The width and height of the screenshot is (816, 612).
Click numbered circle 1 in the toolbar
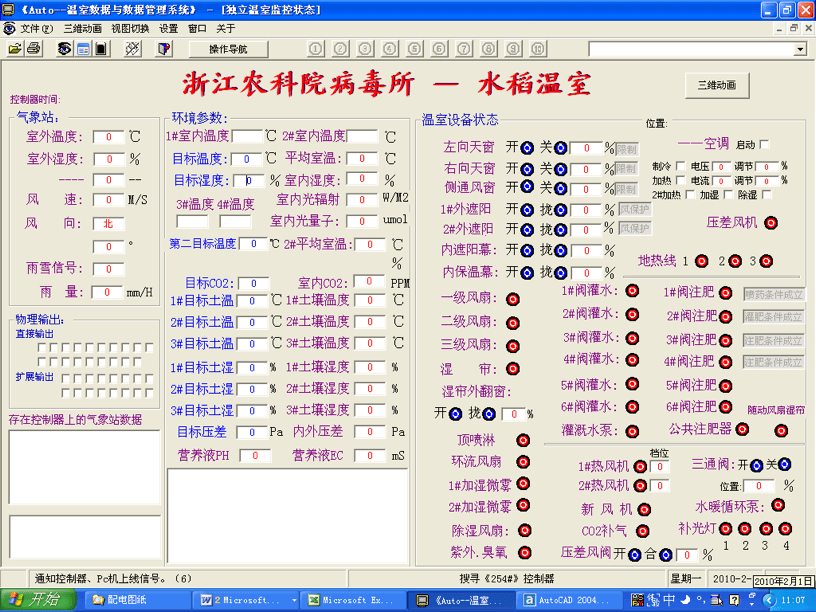click(316, 48)
